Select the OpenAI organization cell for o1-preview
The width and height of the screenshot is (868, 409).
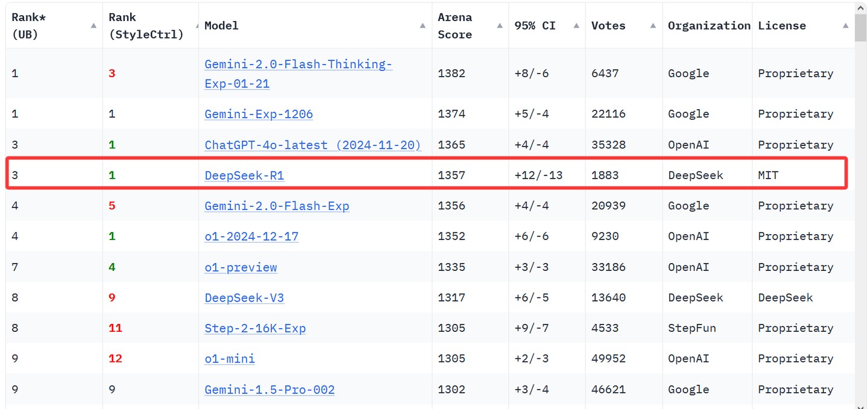pos(689,267)
